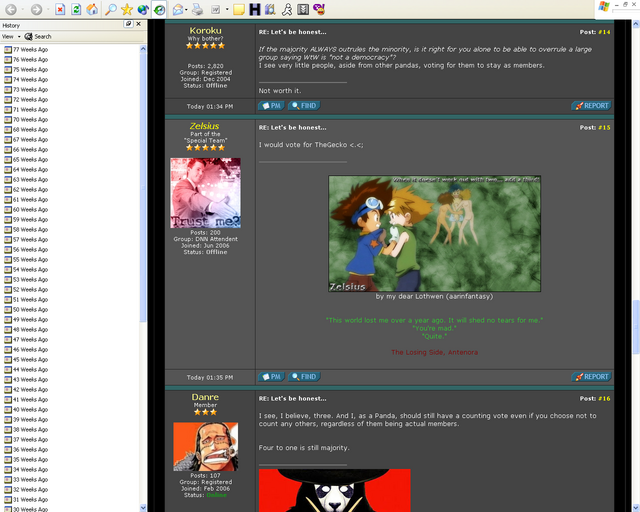Open the Search magnifier in the toolbar
This screenshot has width=640, height=512.
111,9
